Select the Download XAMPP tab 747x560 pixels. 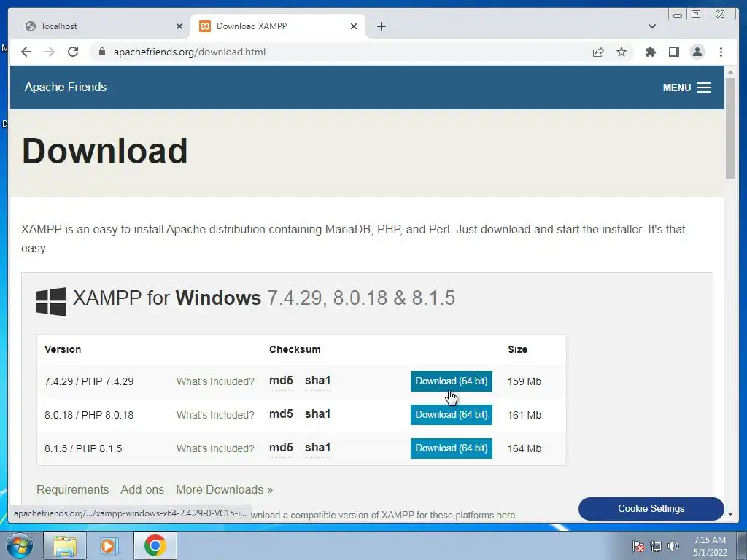pos(278,26)
